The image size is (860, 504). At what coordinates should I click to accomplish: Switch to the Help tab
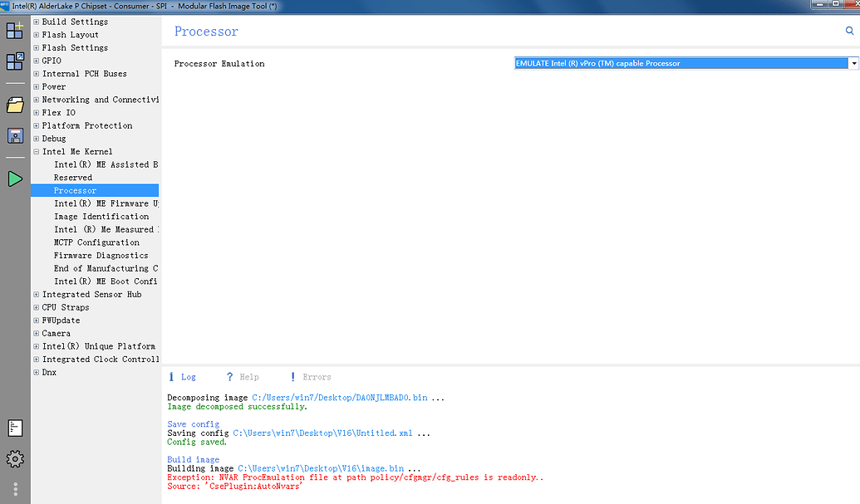246,376
